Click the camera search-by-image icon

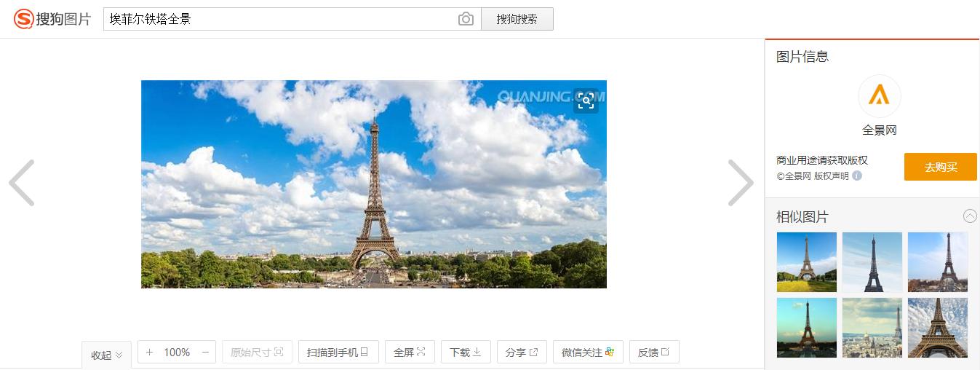pos(466,19)
